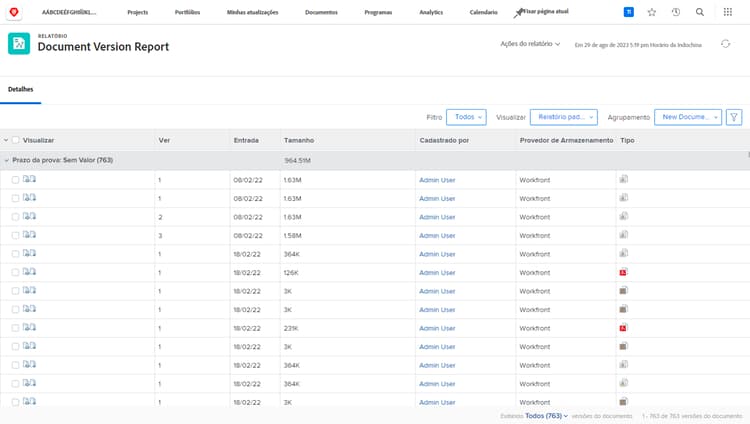
Task: Check the checkbox of the version 3 row
Action: pos(16,235)
